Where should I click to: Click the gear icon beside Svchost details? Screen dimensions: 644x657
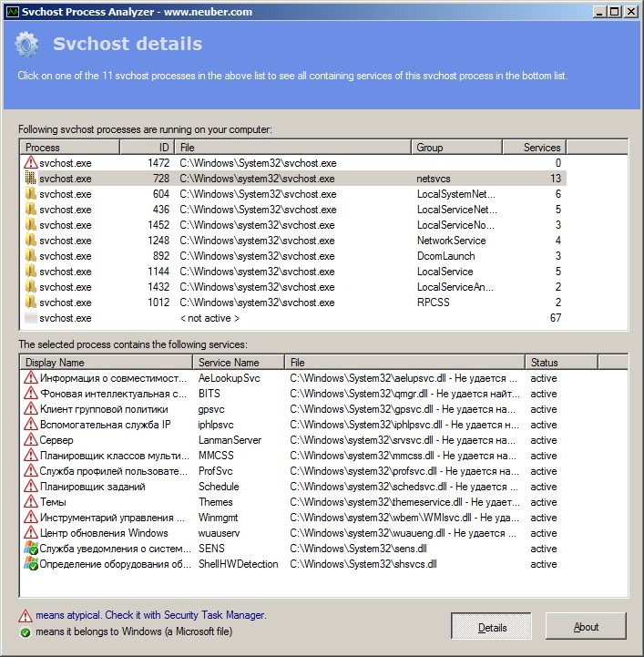(26, 44)
